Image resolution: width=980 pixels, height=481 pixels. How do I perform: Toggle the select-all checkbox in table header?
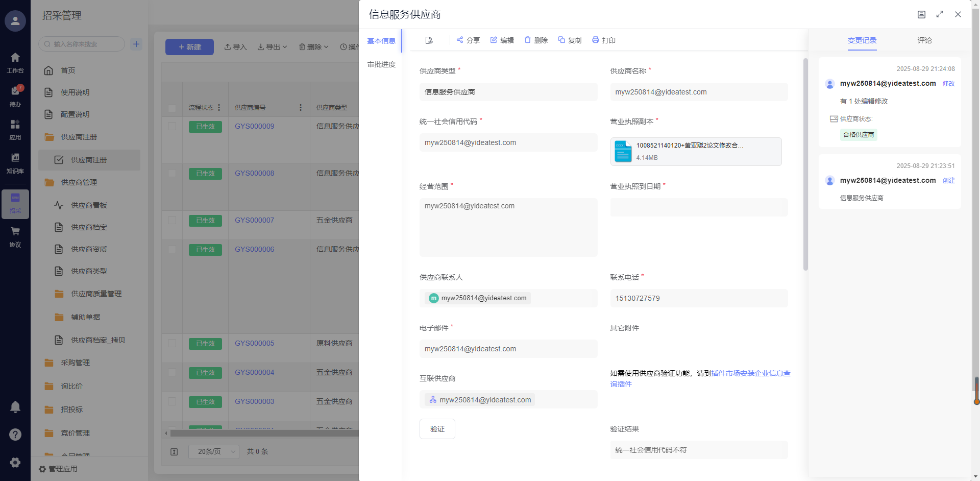pyautogui.click(x=172, y=108)
